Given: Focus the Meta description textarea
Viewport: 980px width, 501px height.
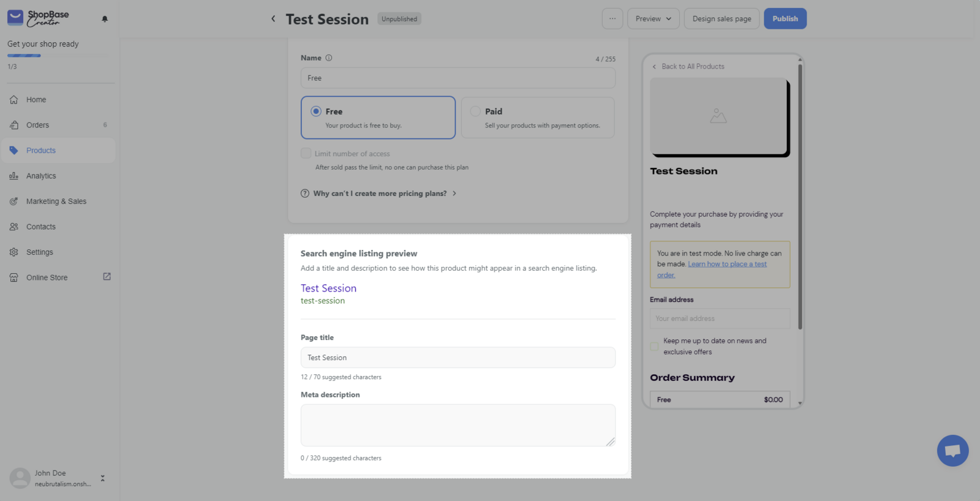Looking at the screenshot, I should 458,425.
